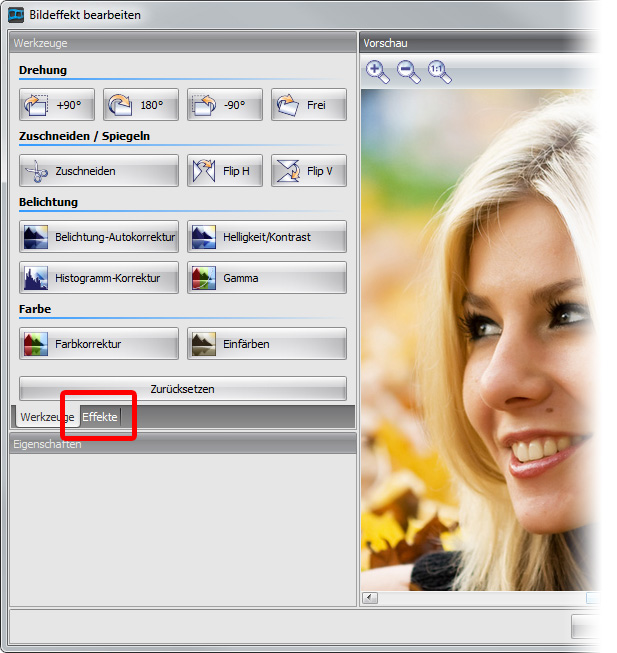
Task: Rotate image -90° counterclockwise
Action: 224,105
